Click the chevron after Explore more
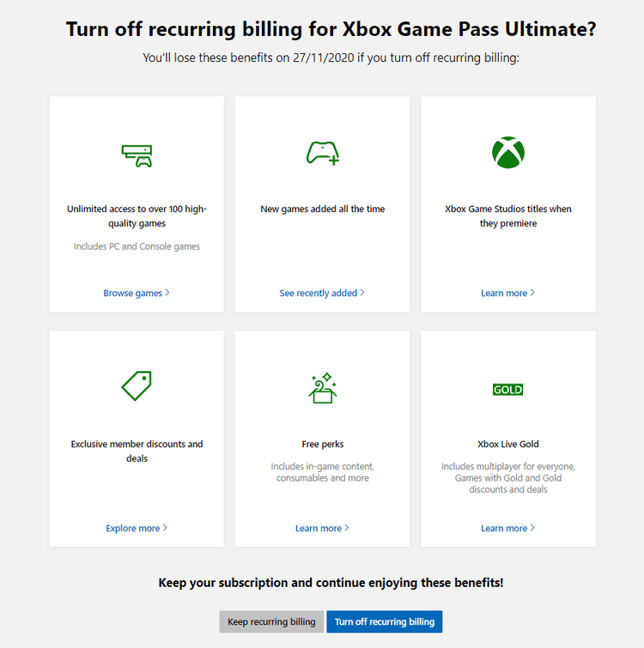Viewport: 644px width, 648px height. tap(165, 528)
